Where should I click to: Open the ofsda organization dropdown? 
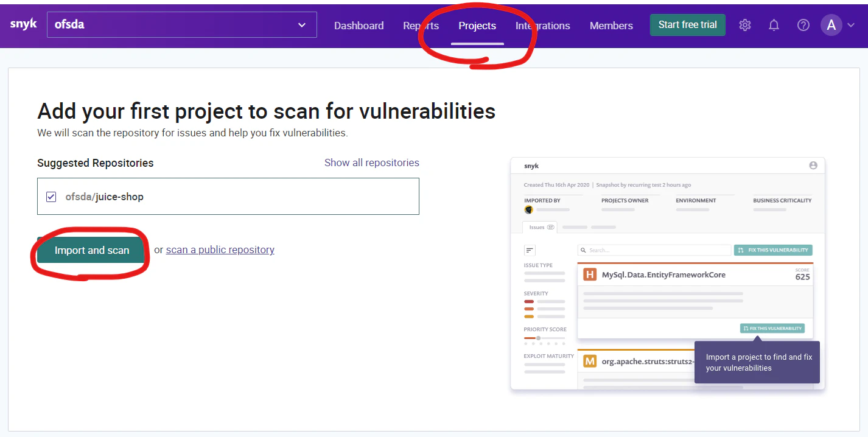tap(182, 25)
